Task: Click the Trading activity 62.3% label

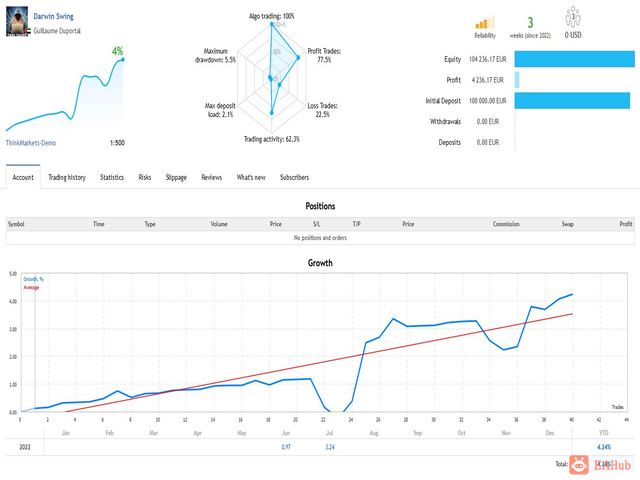Action: tap(271, 139)
